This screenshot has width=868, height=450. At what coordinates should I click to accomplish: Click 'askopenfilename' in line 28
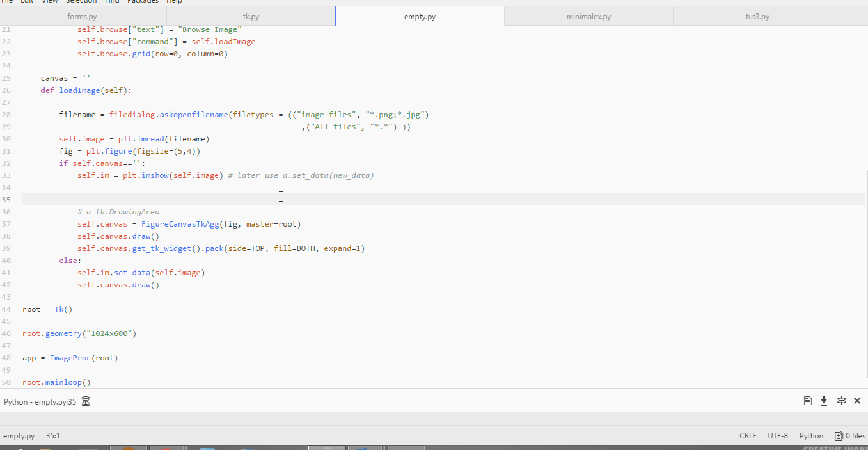194,115
